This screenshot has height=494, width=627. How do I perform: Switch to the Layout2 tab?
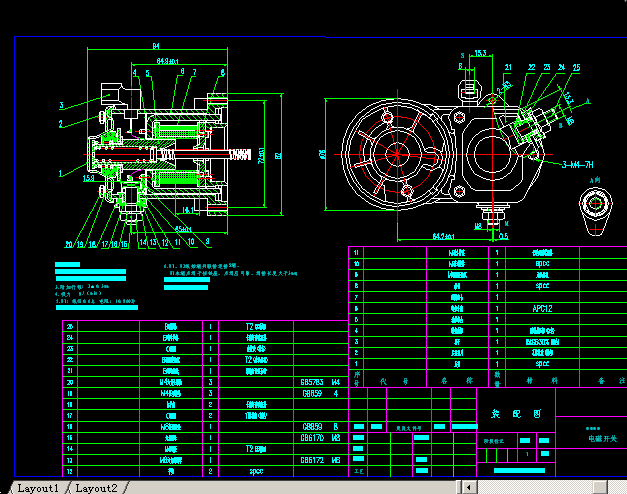[x=96, y=488]
